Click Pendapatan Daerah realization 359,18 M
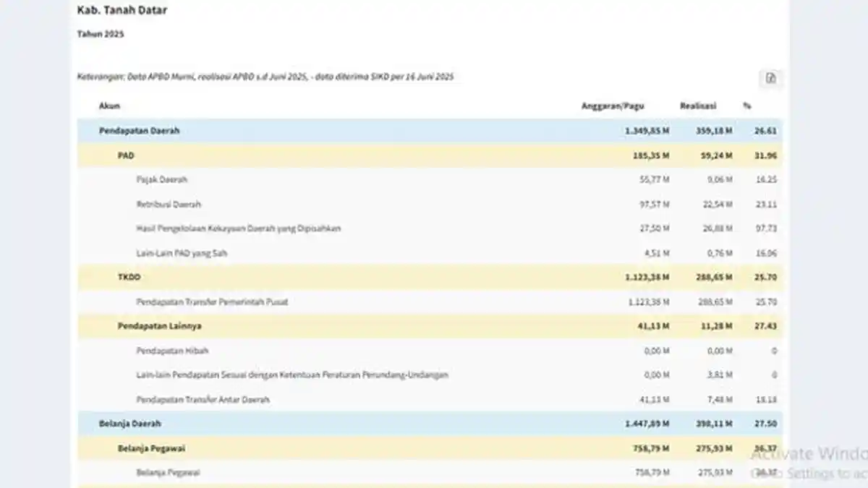The image size is (868, 488). (716, 131)
